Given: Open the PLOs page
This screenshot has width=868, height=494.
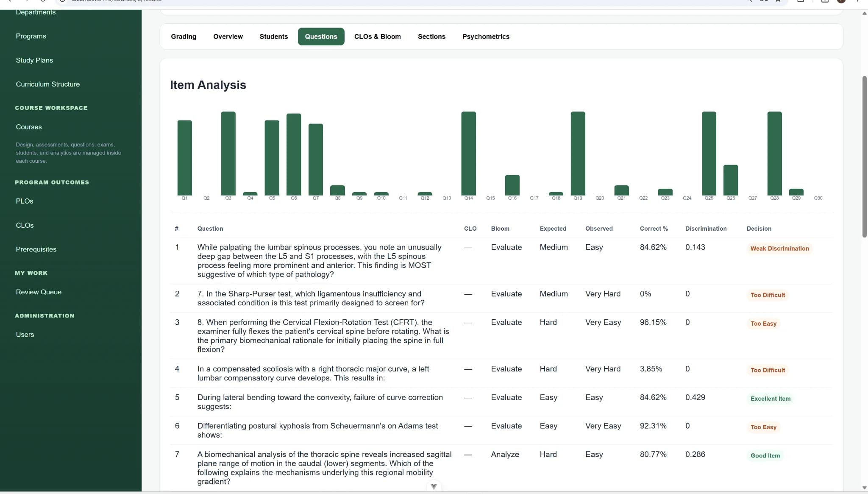Looking at the screenshot, I should [x=25, y=201].
